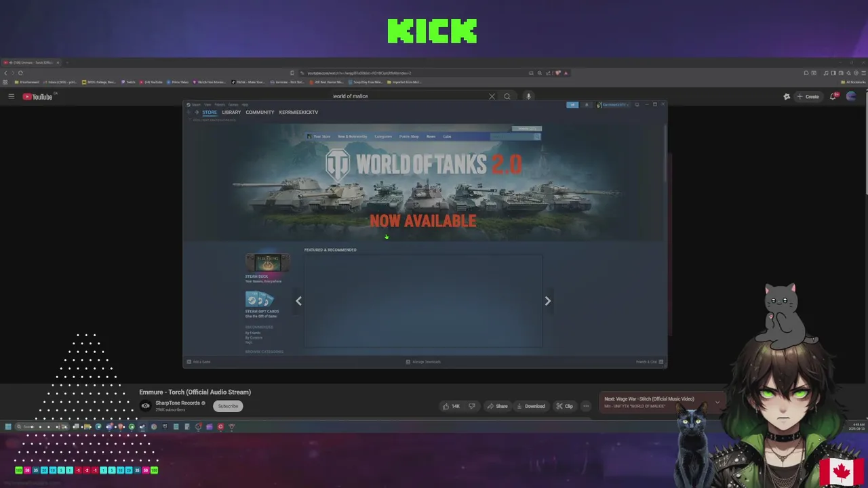Screen dimensions: 868x488
Task: Open the Twitch bookmark
Action: tap(128, 82)
